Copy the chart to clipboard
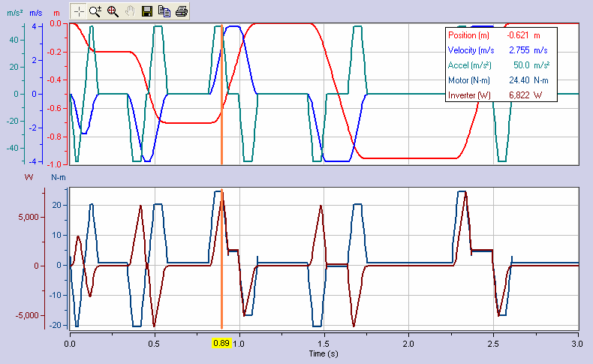This screenshot has width=593, height=364. (164, 11)
